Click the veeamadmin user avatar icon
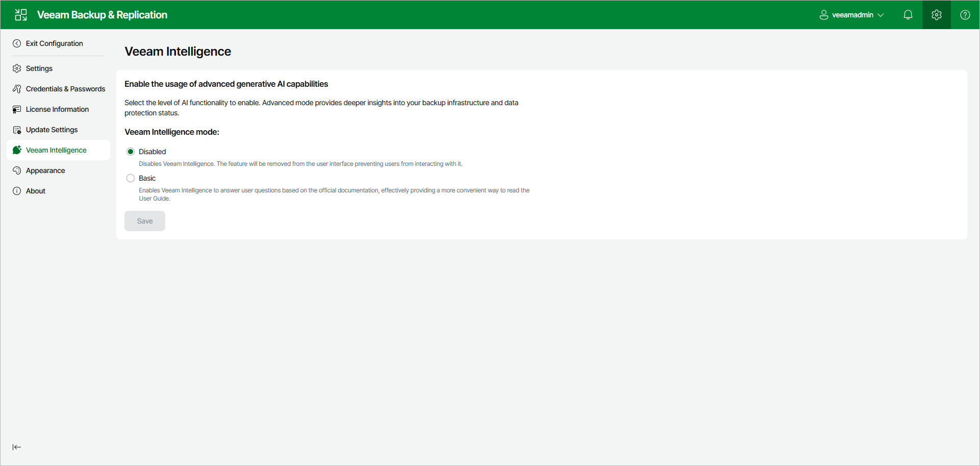The width and height of the screenshot is (980, 466). (x=823, y=15)
